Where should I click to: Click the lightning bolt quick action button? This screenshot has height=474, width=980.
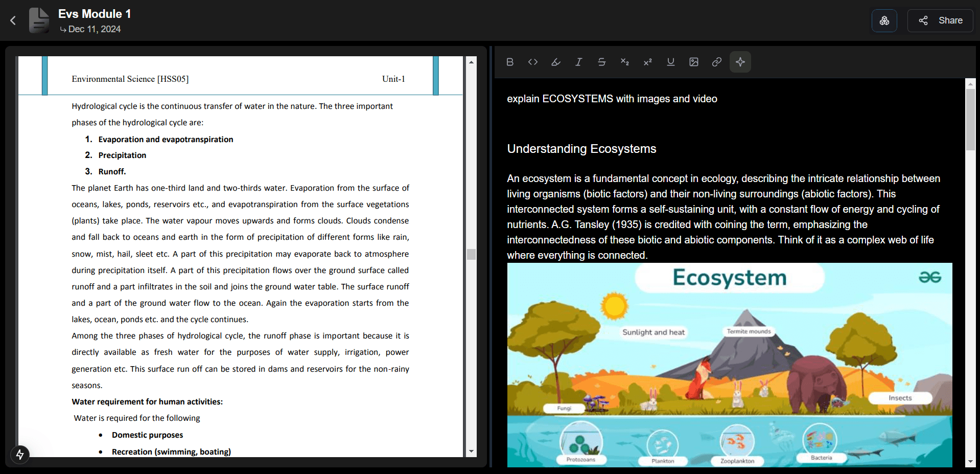[x=20, y=454]
